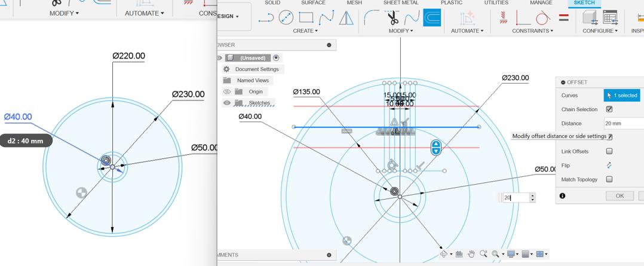Screen dimensions: 644x266
Task: Activate the Mirror sketch tool
Action: click(346, 18)
